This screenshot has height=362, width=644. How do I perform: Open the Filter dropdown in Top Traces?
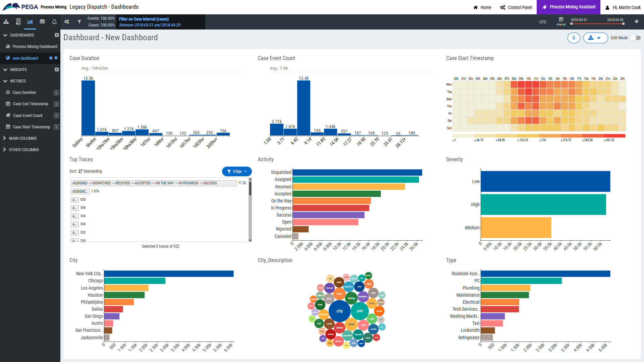click(x=237, y=172)
